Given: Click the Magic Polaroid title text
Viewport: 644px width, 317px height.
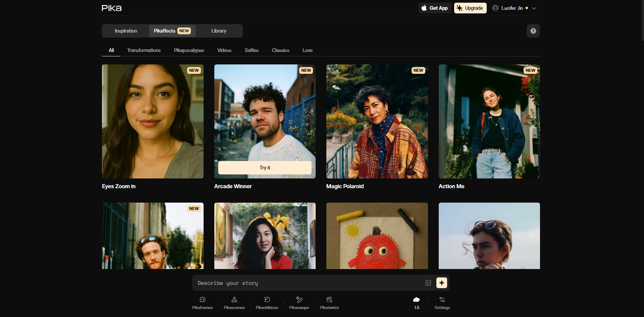Looking at the screenshot, I should 345,186.
